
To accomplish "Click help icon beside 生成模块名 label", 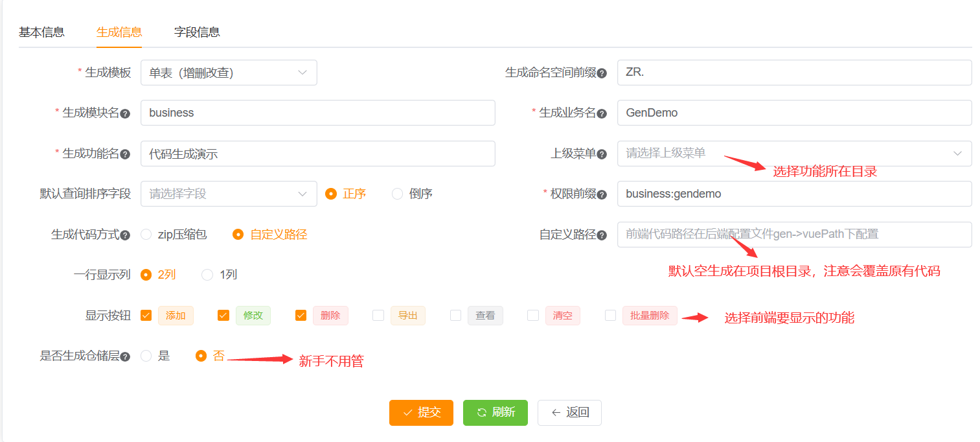I will (125, 113).
